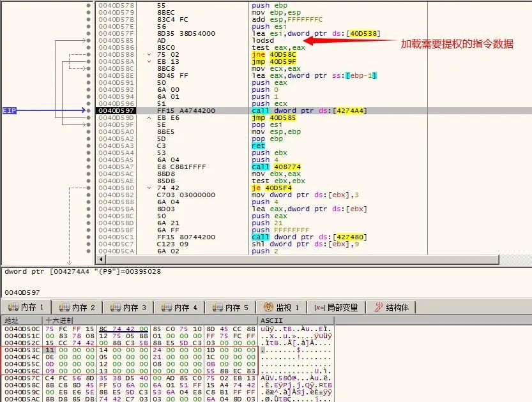The height and width of the screenshot is (402, 532).
Task: Click the disassembly horizontal scrollbar left arrow
Action: [100, 260]
